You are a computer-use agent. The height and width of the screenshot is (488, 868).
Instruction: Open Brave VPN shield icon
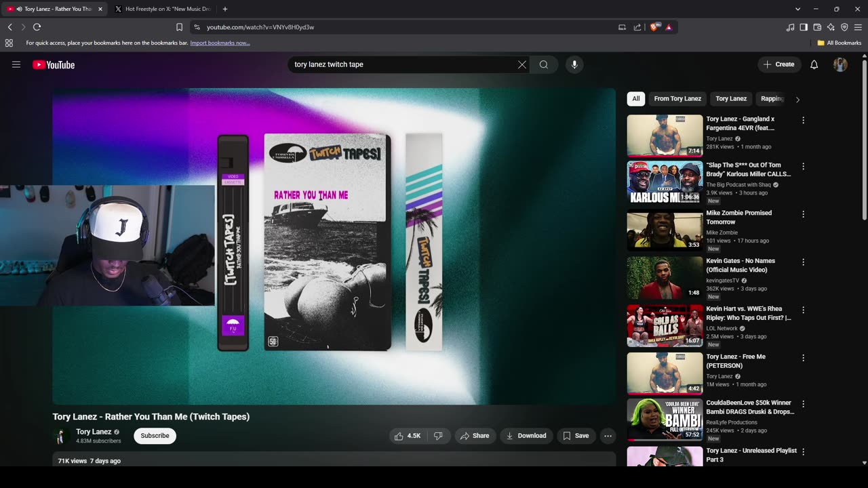point(844,27)
